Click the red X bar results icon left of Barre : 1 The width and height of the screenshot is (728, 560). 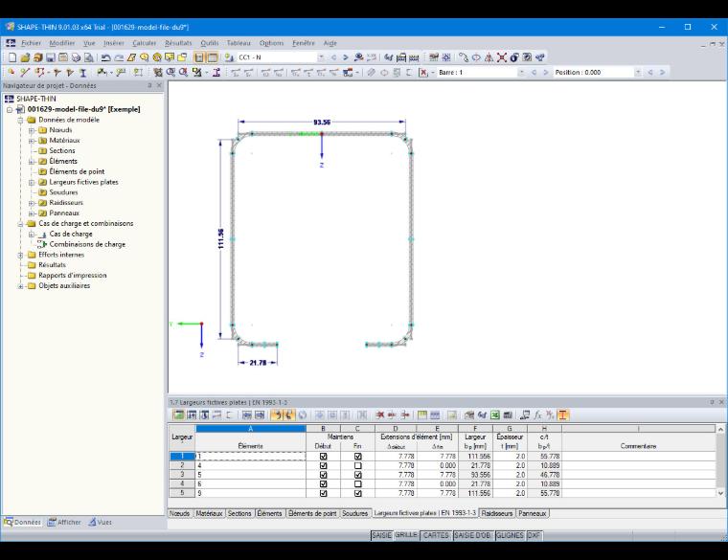[x=423, y=73]
